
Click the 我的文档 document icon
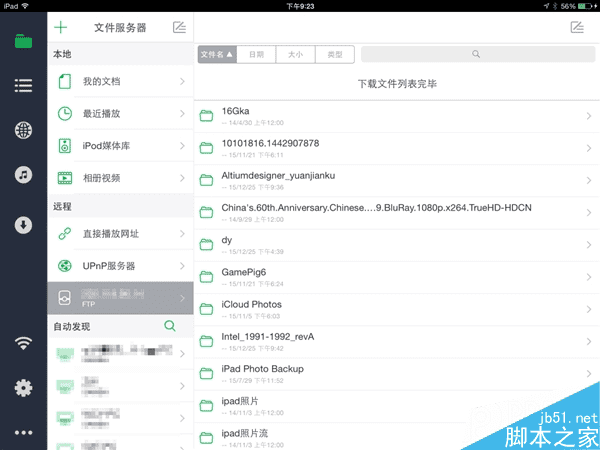click(x=65, y=82)
